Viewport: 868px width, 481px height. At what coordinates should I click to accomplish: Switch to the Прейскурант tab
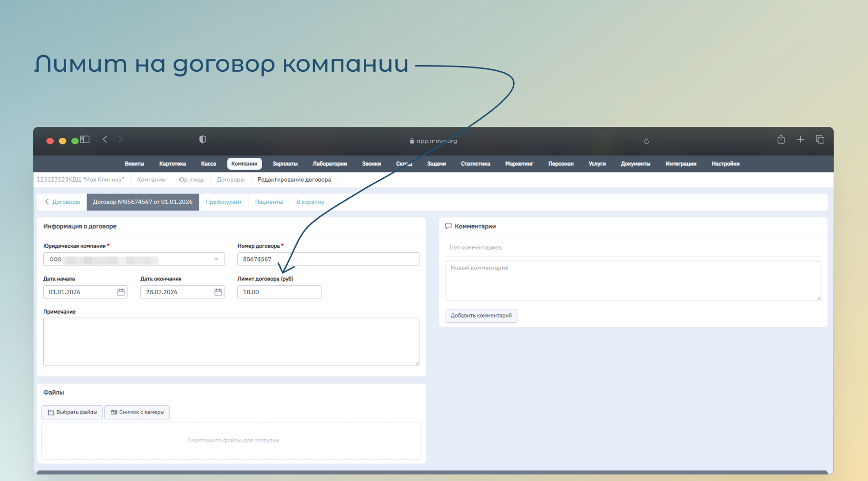pos(224,202)
